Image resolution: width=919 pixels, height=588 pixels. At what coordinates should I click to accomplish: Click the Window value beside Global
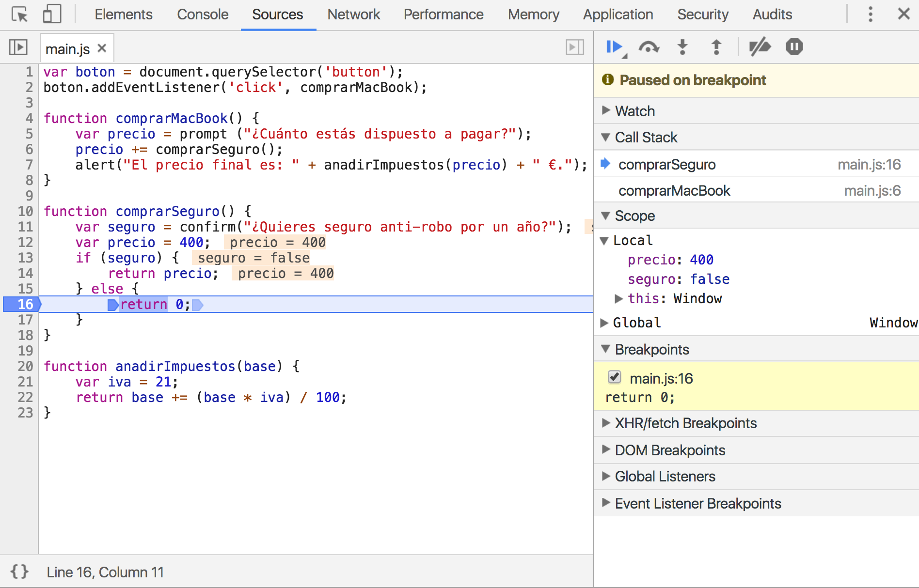(x=894, y=323)
